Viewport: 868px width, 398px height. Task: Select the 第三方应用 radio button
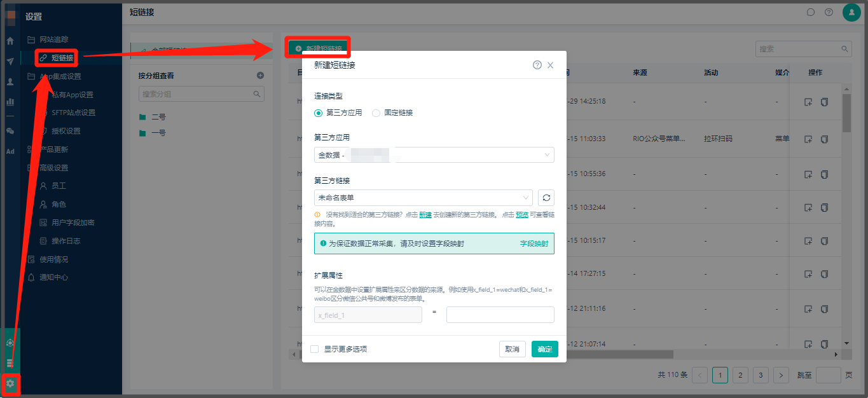tap(319, 113)
